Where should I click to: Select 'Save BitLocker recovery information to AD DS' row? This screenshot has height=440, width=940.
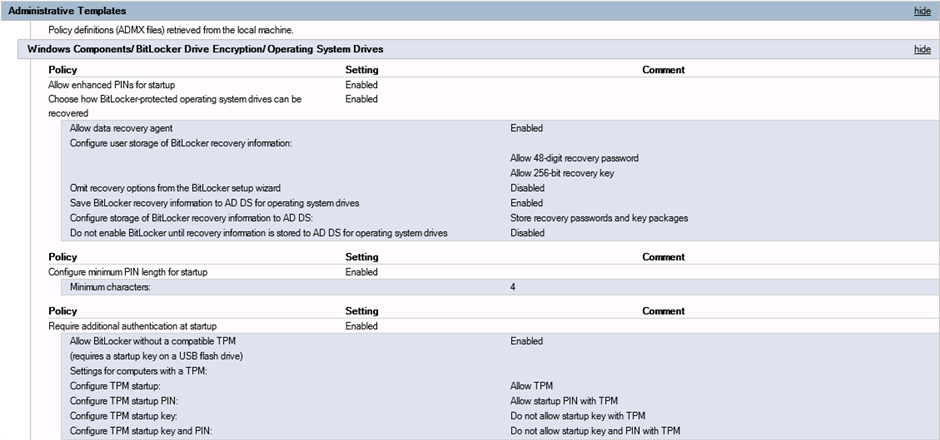[x=215, y=203]
